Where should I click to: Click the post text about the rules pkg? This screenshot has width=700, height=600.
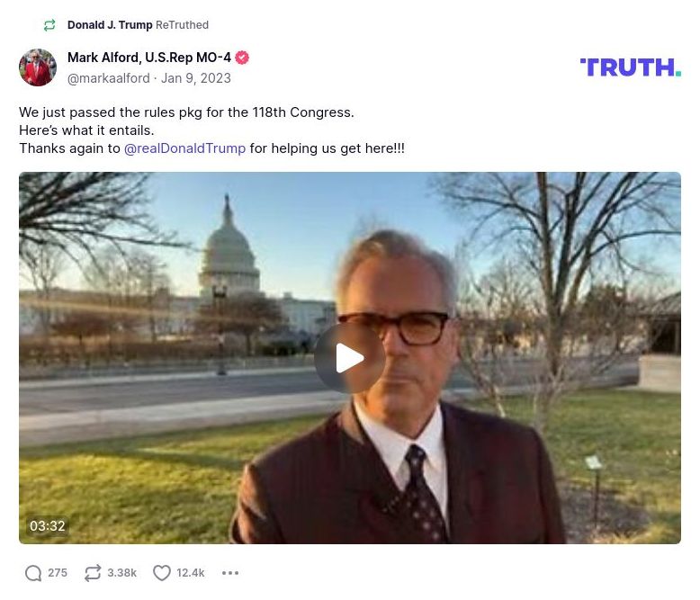[x=186, y=112]
